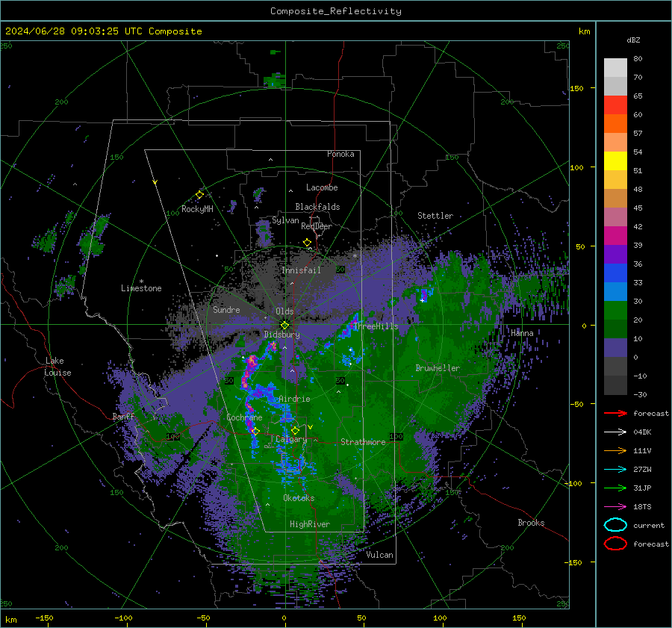The height and width of the screenshot is (628, 672).
Task: Click white cross on storm cell northeast of ThreeHills
Action: [422, 300]
